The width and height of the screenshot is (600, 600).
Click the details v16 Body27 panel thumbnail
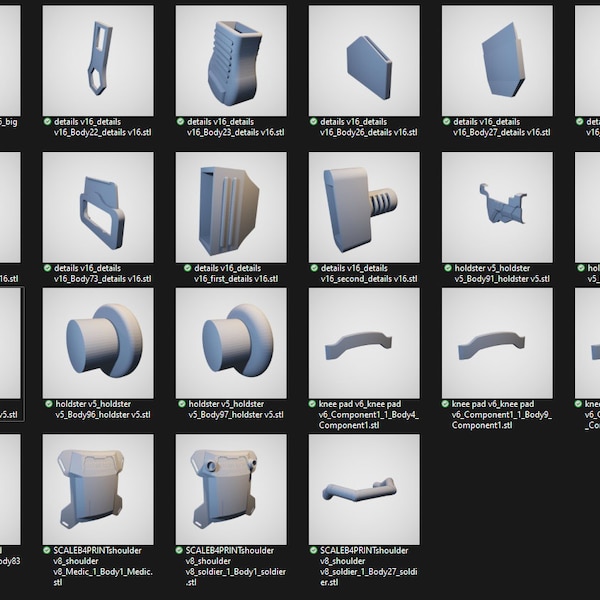(497, 60)
